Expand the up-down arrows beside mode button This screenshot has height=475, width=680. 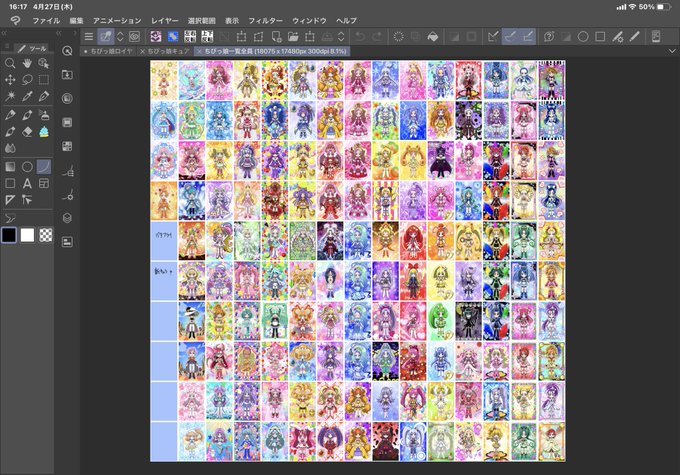pyautogui.click(x=120, y=37)
